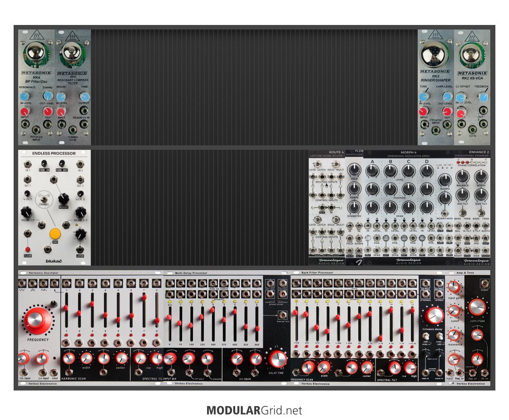The image size is (509, 420).
Task: Click the SYMMETRY knob on FLD6 wavefolder
Action: pos(354,207)
